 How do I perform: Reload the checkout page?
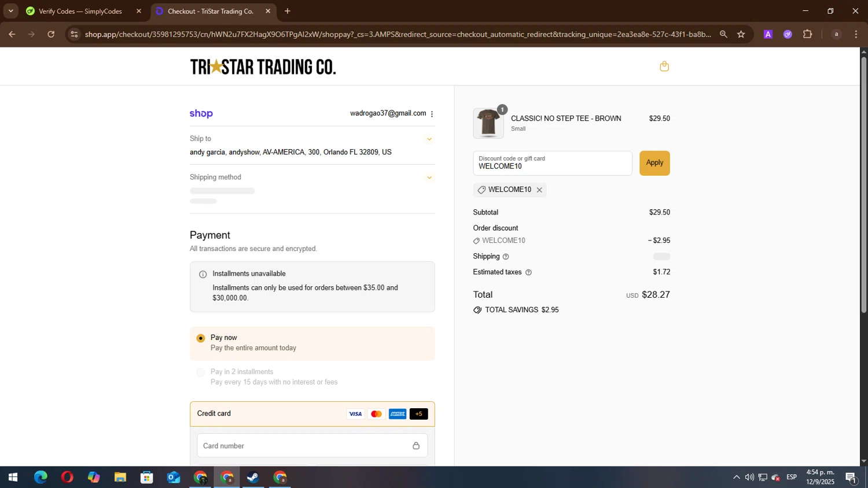pyautogui.click(x=51, y=35)
